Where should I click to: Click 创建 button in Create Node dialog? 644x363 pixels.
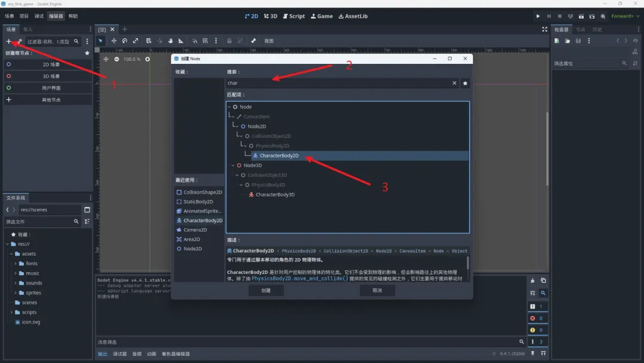pos(266,290)
